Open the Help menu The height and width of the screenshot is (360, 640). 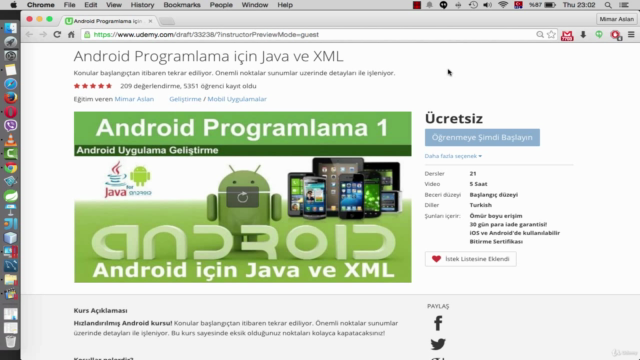[285, 5]
